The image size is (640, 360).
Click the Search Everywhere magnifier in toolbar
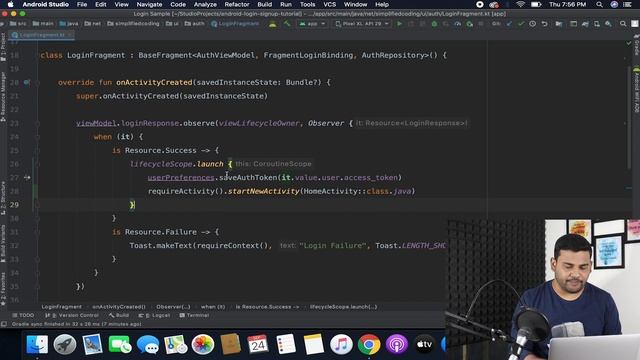(x=623, y=24)
